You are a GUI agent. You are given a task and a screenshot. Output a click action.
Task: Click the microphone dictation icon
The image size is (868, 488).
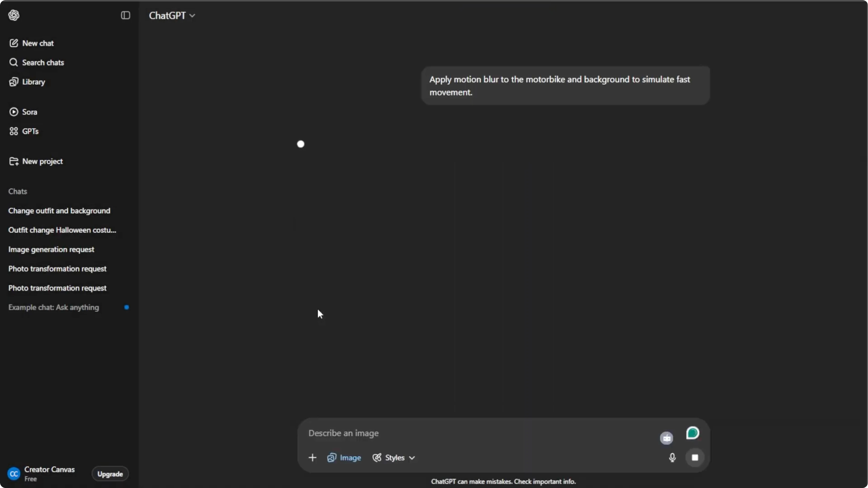point(672,457)
